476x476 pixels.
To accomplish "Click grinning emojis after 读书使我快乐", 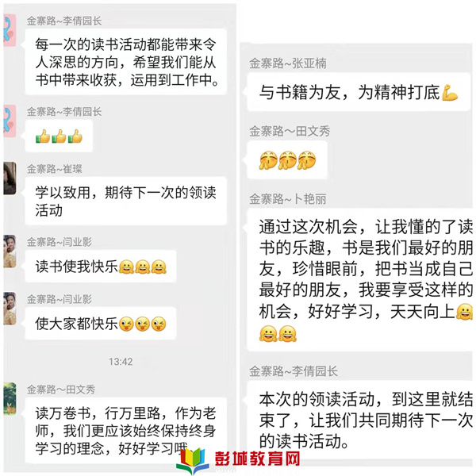I will (x=142, y=267).
